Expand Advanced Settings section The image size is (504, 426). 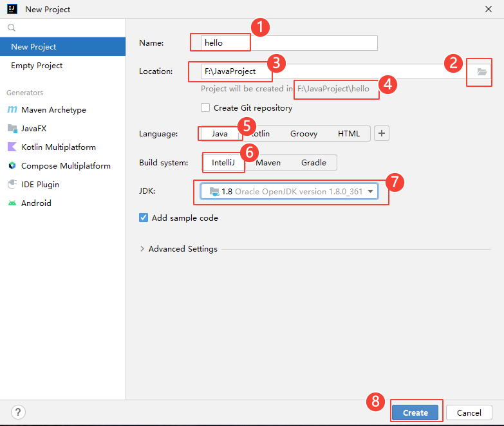[x=142, y=249]
